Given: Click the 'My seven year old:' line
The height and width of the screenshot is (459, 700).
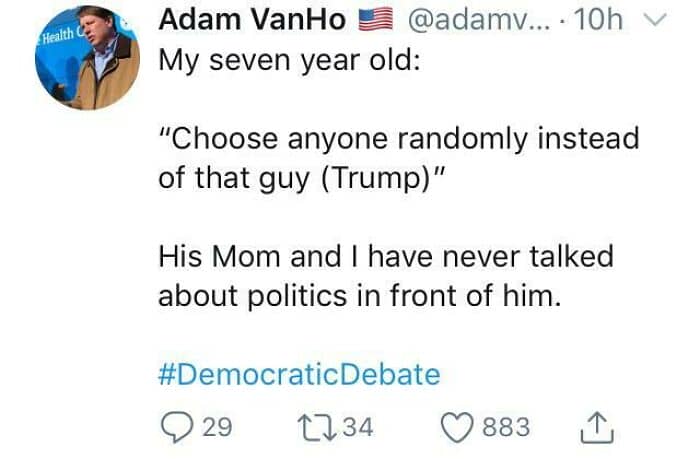Looking at the screenshot, I should click(x=289, y=60).
